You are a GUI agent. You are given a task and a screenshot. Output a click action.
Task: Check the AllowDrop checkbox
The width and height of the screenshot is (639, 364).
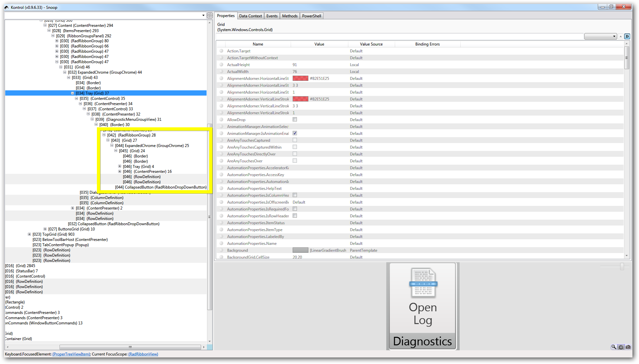(295, 119)
